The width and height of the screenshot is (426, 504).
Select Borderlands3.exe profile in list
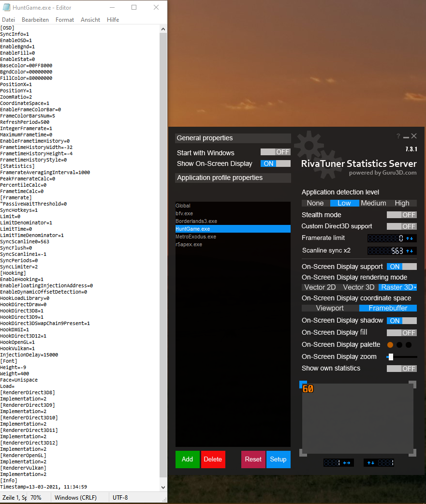pyautogui.click(x=233, y=221)
